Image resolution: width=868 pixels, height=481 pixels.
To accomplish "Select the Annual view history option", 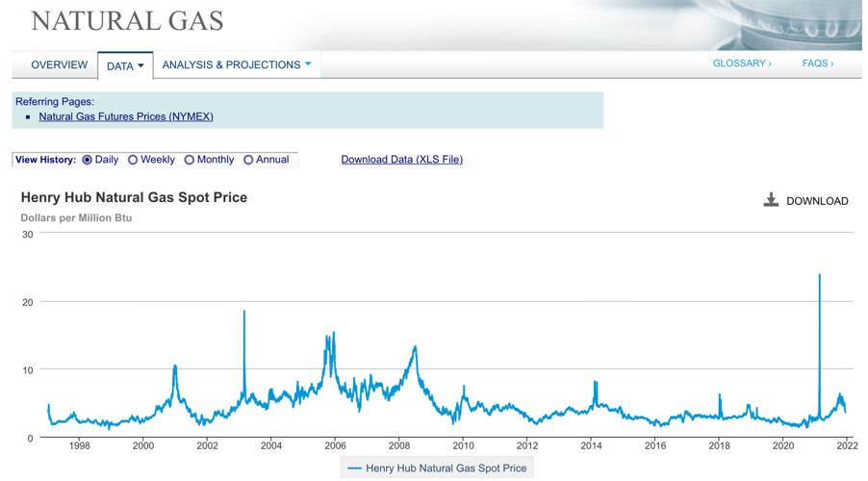I will [x=248, y=160].
